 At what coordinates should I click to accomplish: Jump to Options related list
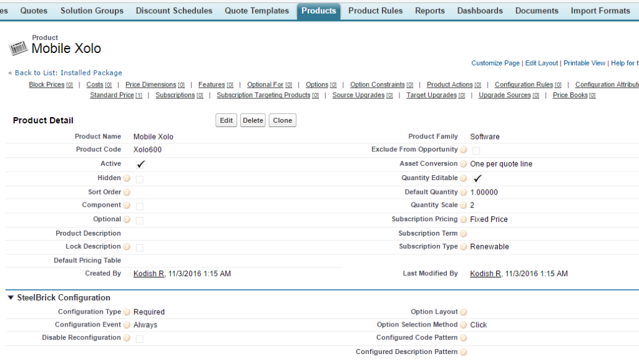coord(321,85)
